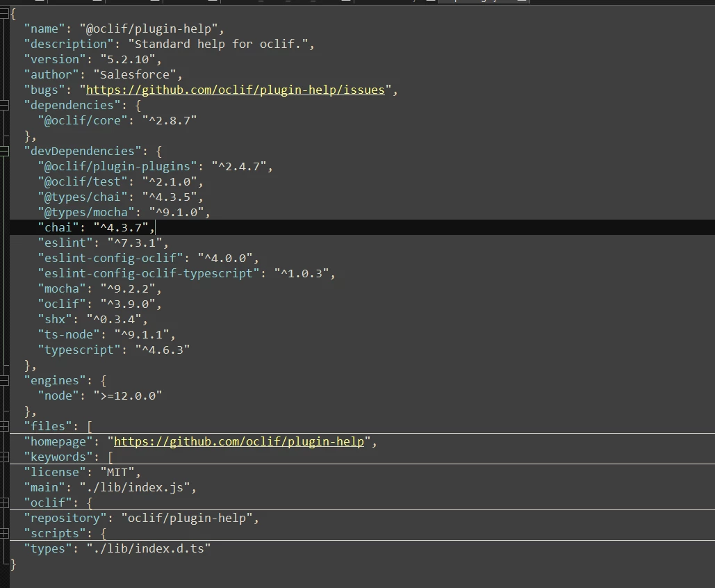Click the author value "Salesforce"
Image resolution: width=715 pixels, height=588 pixels.
click(135, 74)
